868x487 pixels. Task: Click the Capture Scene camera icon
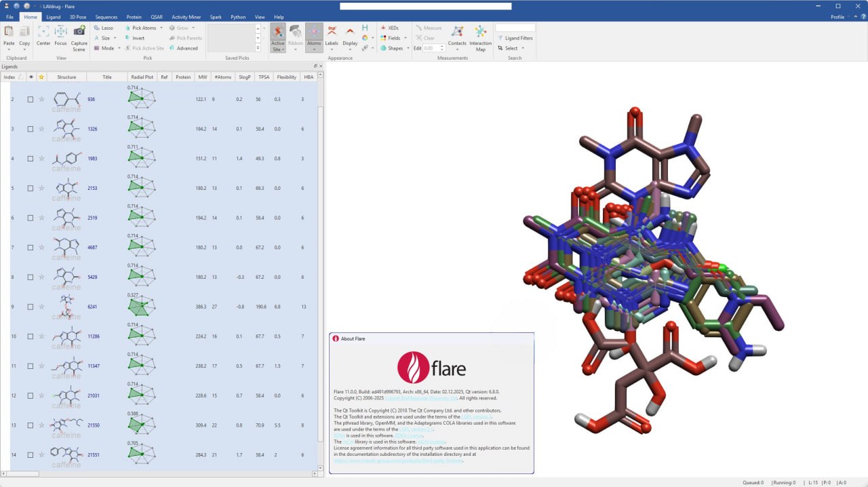(x=79, y=31)
